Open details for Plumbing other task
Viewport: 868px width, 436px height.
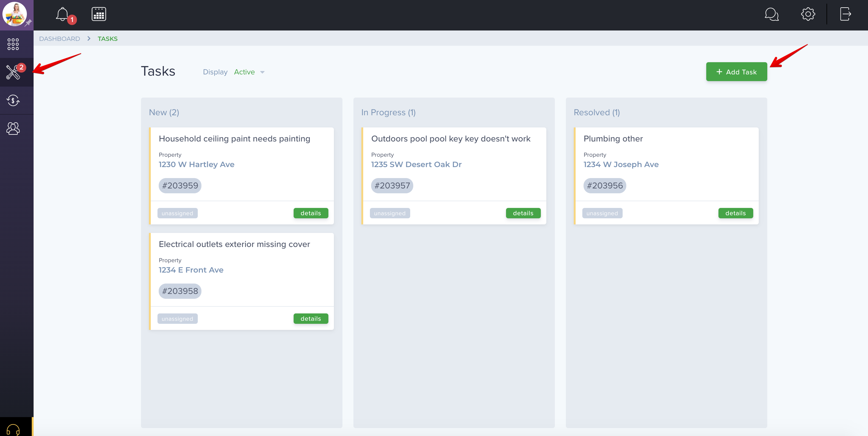coord(736,213)
